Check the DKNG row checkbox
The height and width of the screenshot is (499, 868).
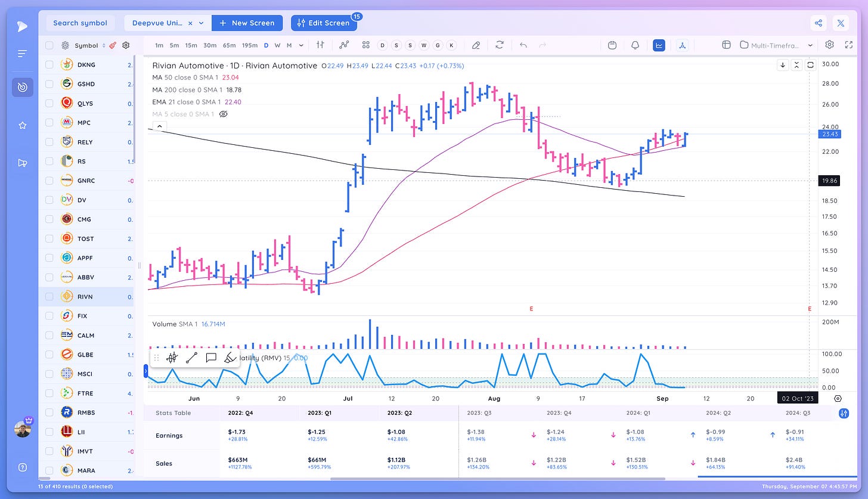tap(49, 64)
